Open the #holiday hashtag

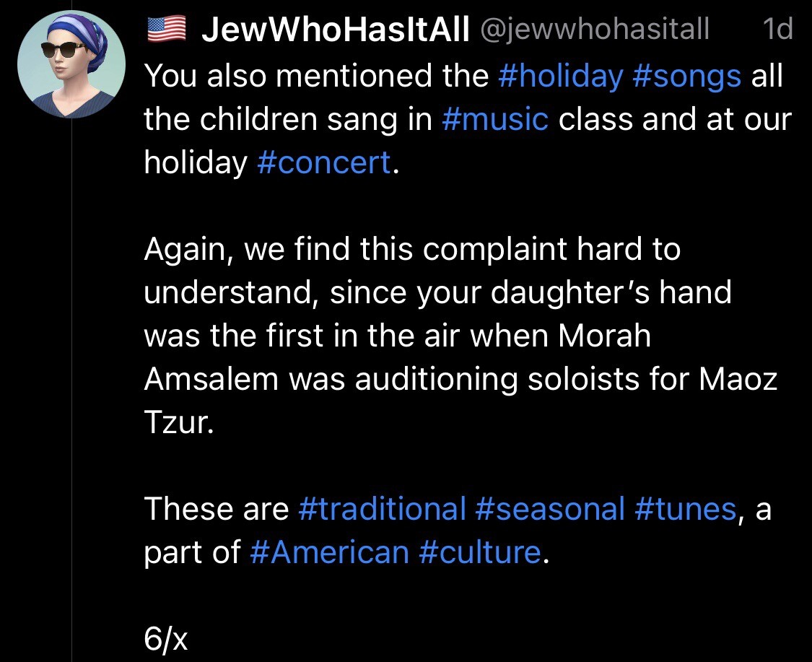click(x=560, y=75)
